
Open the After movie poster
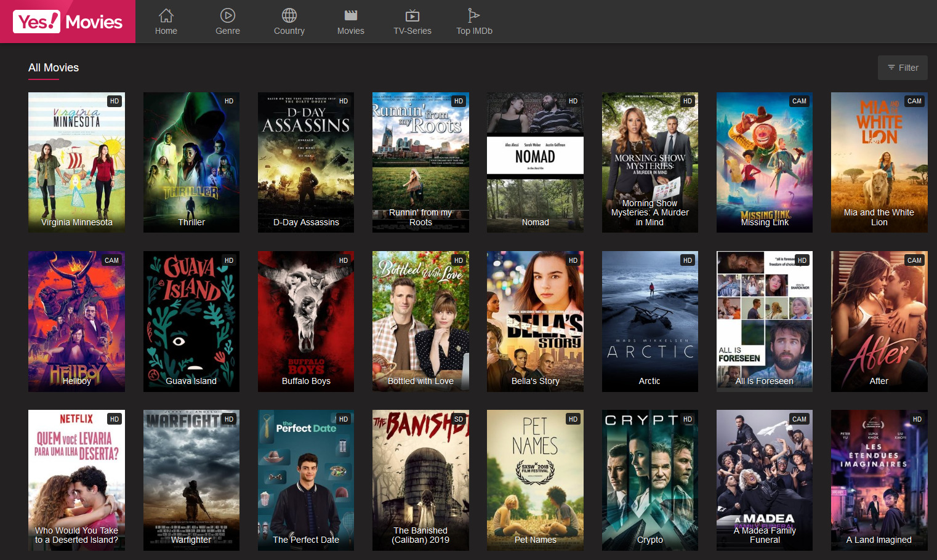tap(879, 321)
